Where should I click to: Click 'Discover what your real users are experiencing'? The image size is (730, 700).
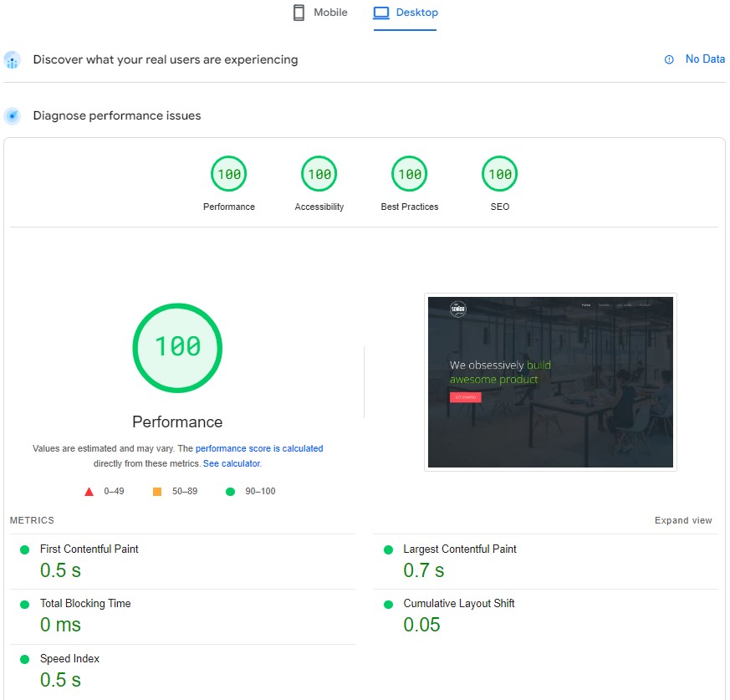point(166,60)
